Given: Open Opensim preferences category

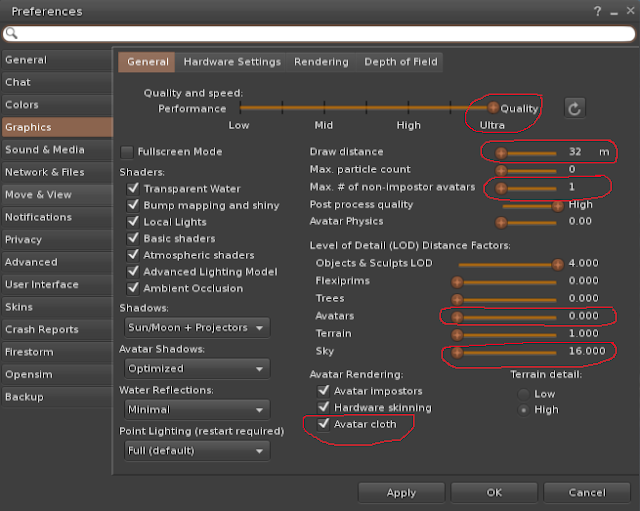Looking at the screenshot, I should [57, 374].
